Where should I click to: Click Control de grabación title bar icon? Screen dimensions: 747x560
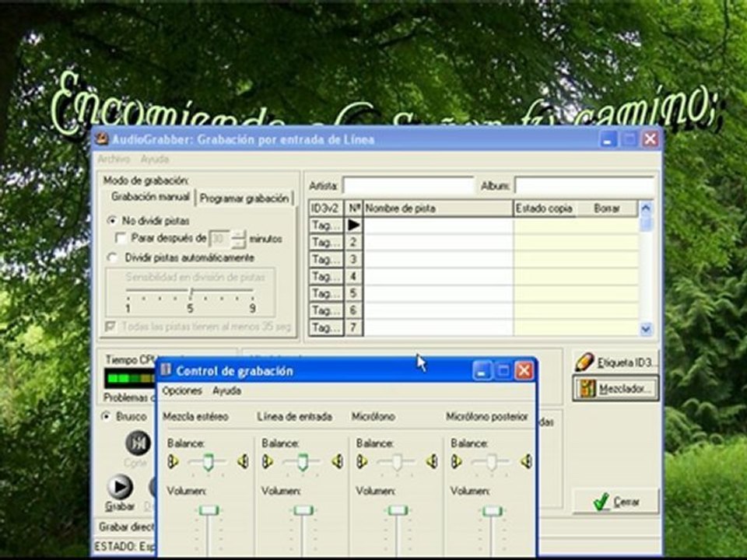click(x=165, y=370)
